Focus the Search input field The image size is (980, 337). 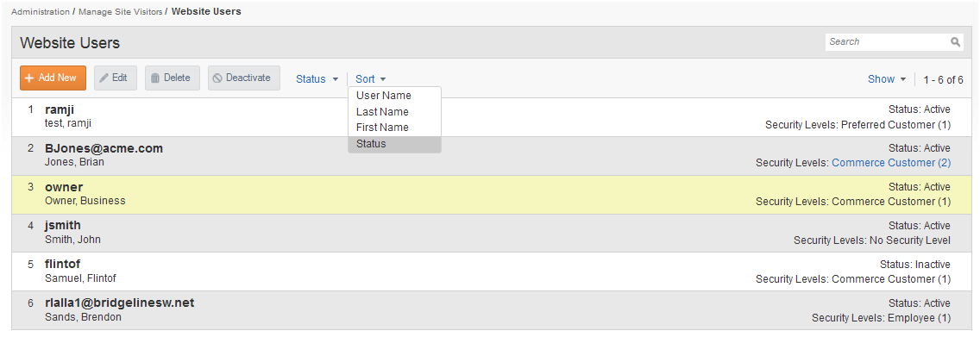point(886,42)
